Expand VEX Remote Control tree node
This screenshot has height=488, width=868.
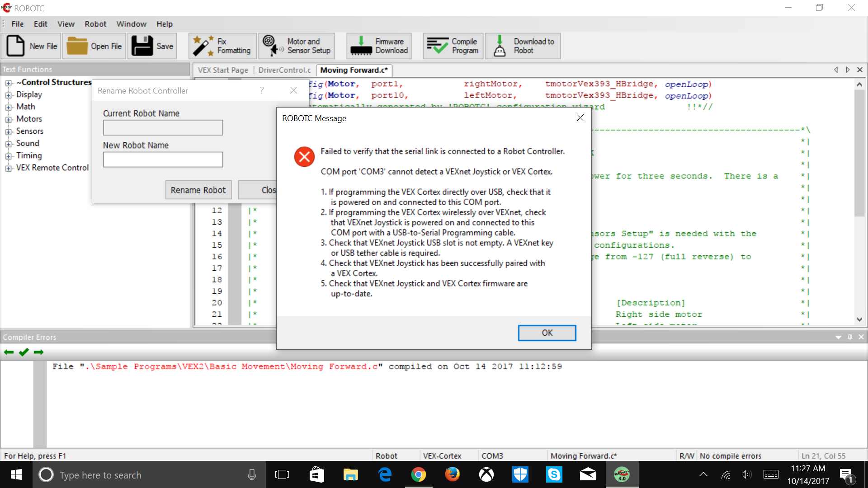coord(8,169)
